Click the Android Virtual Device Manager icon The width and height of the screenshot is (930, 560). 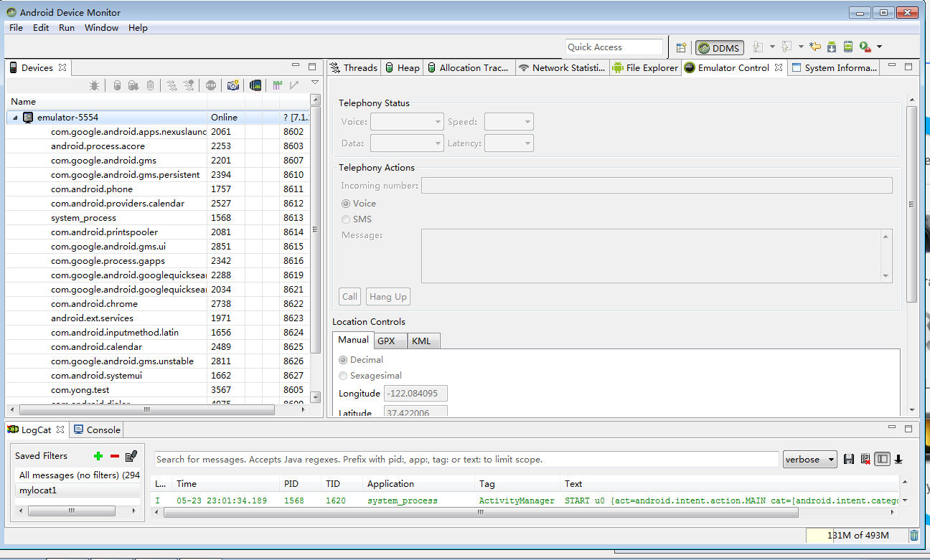[x=848, y=47]
